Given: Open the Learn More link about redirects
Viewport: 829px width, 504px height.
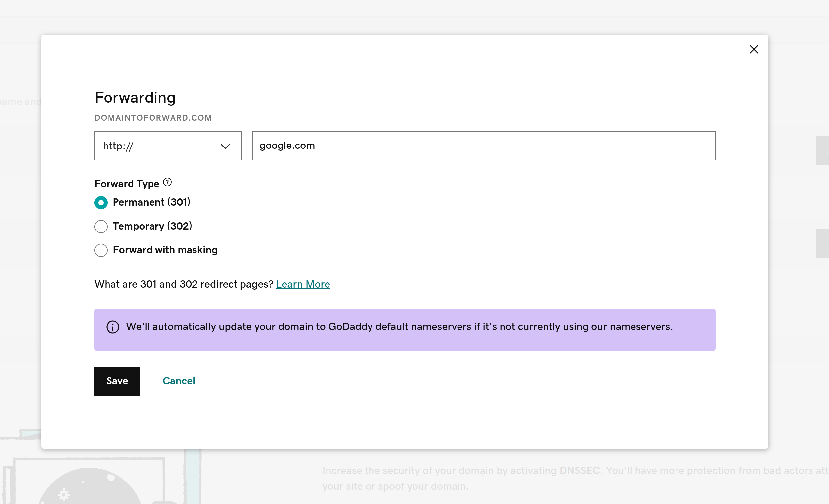Looking at the screenshot, I should coord(303,284).
